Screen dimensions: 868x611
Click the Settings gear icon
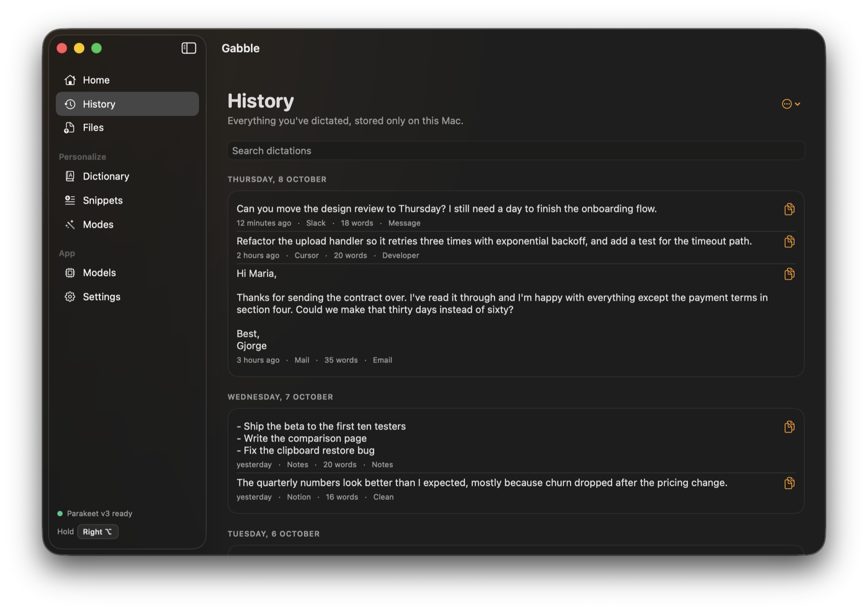(x=70, y=297)
